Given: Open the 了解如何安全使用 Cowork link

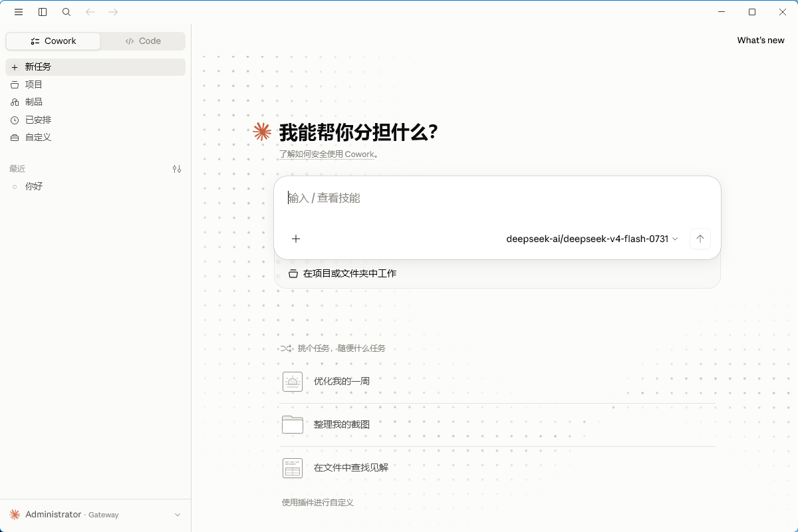Looking at the screenshot, I should [327, 154].
